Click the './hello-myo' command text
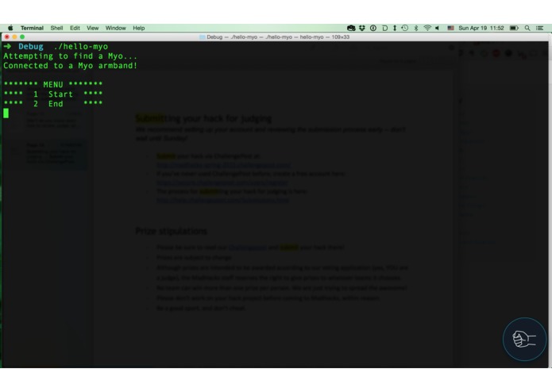 (x=81, y=46)
